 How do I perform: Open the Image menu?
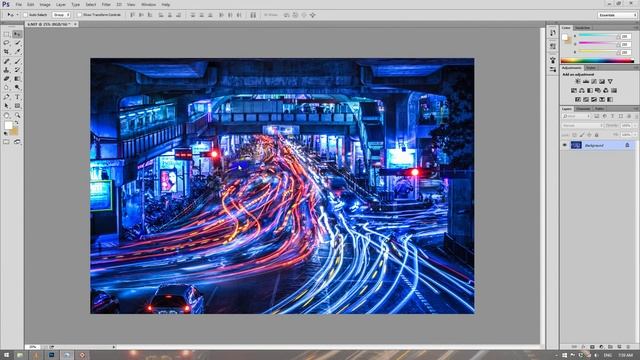click(45, 4)
